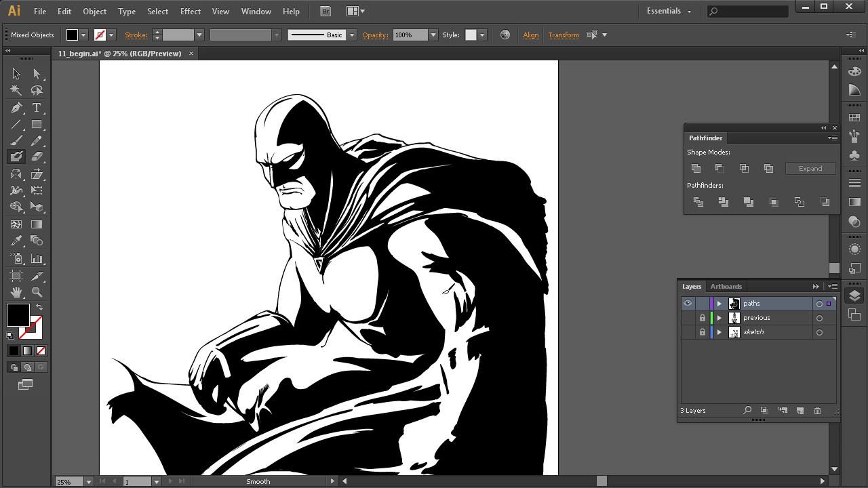This screenshot has height=488, width=868.
Task: Select the Blob Brush tool
Action: pyautogui.click(x=16, y=157)
